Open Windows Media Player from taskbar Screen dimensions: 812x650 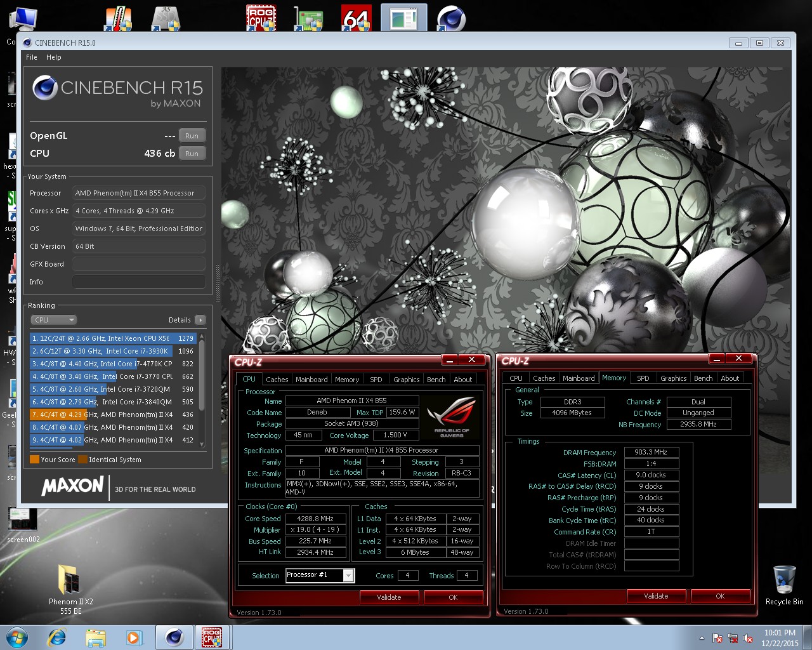(x=134, y=637)
